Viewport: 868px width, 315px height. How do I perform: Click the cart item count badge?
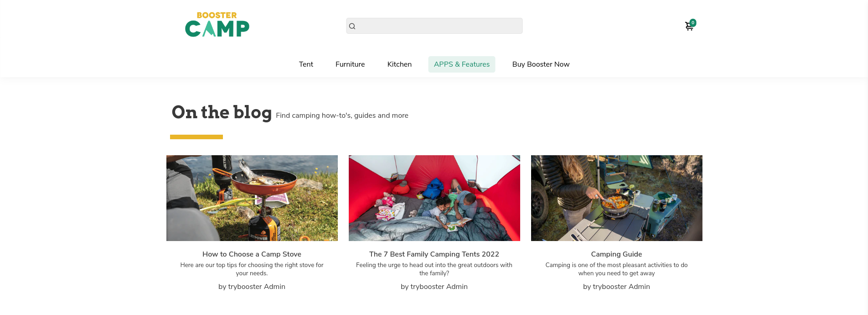(693, 22)
